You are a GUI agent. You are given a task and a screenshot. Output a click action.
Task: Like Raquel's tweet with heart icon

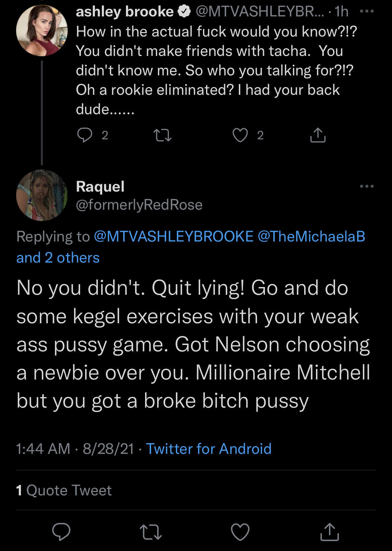240,532
